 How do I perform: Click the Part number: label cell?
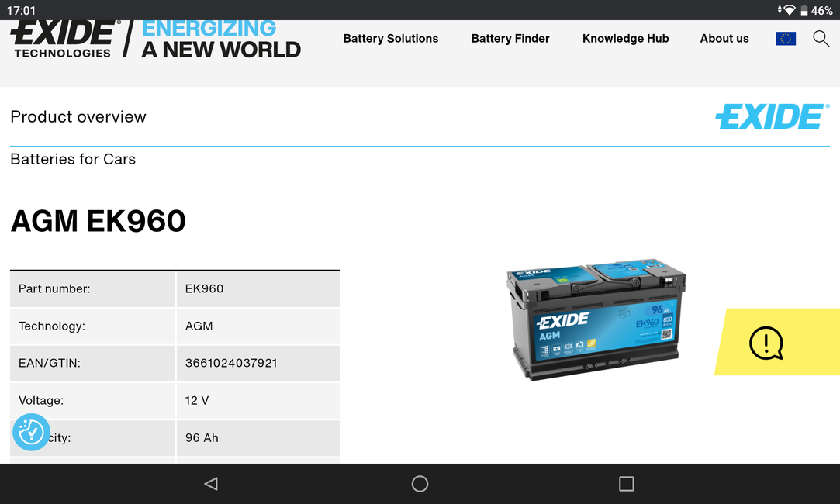[92, 289]
